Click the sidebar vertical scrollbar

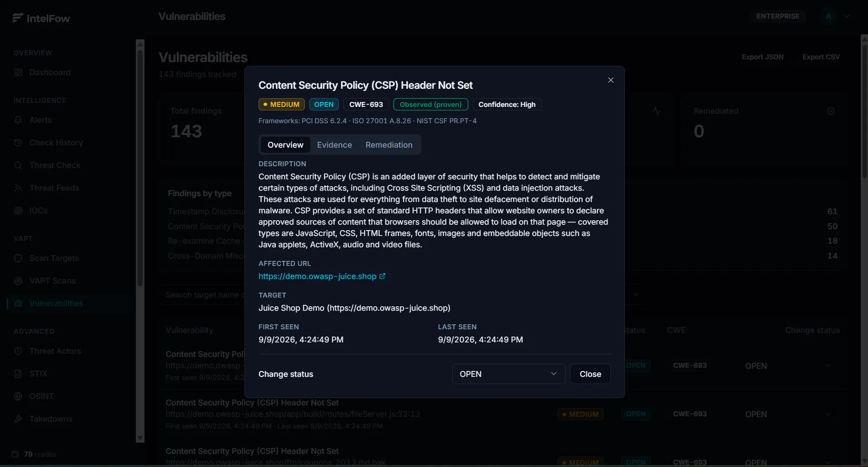pyautogui.click(x=140, y=168)
